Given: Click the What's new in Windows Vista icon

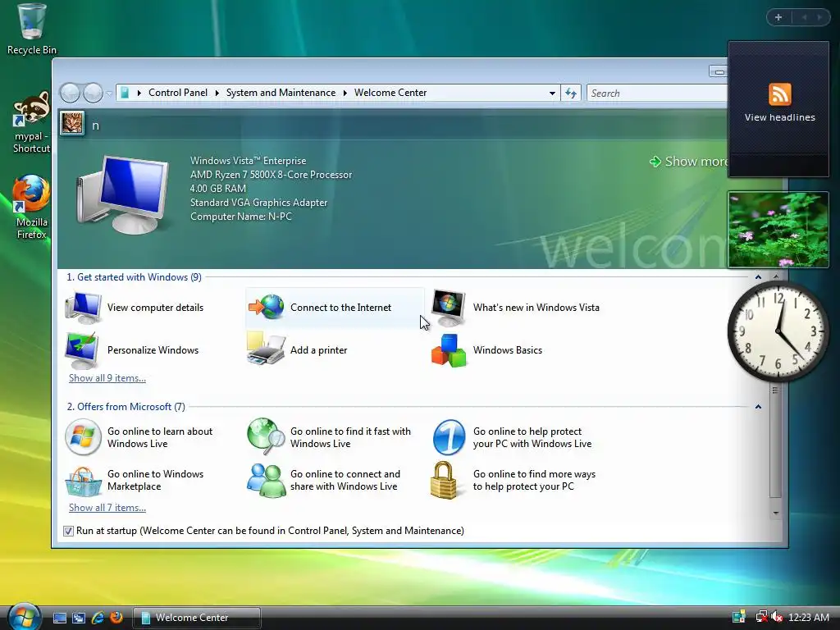Looking at the screenshot, I should tap(449, 308).
